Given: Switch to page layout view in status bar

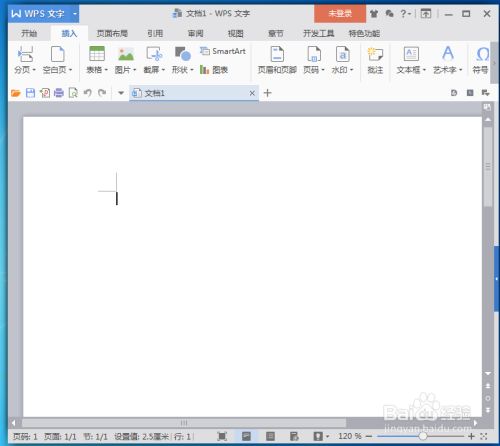Looking at the screenshot, I should click(x=246, y=436).
